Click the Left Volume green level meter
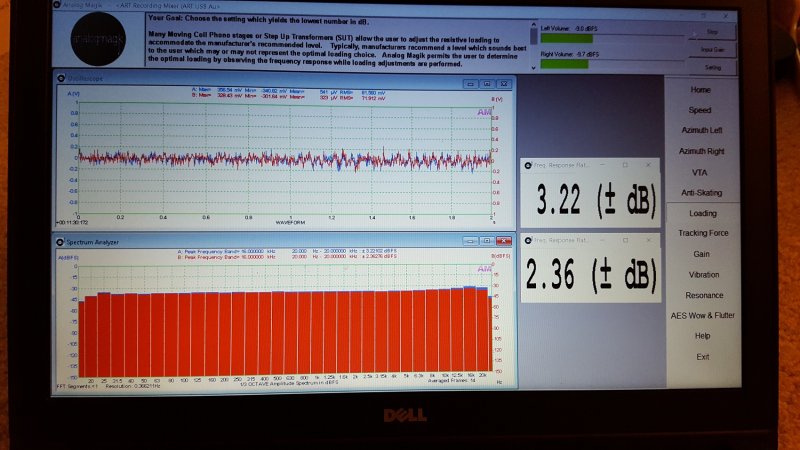This screenshot has width=800, height=450. [566, 38]
